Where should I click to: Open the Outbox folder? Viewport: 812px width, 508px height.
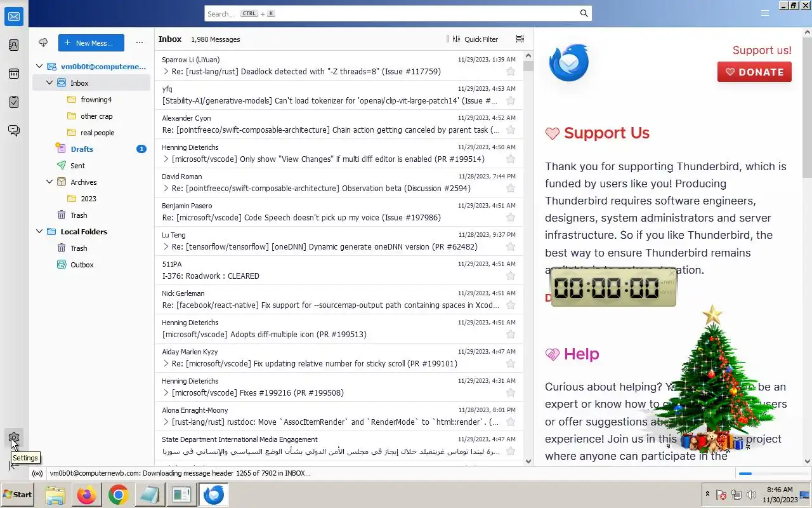point(91,264)
